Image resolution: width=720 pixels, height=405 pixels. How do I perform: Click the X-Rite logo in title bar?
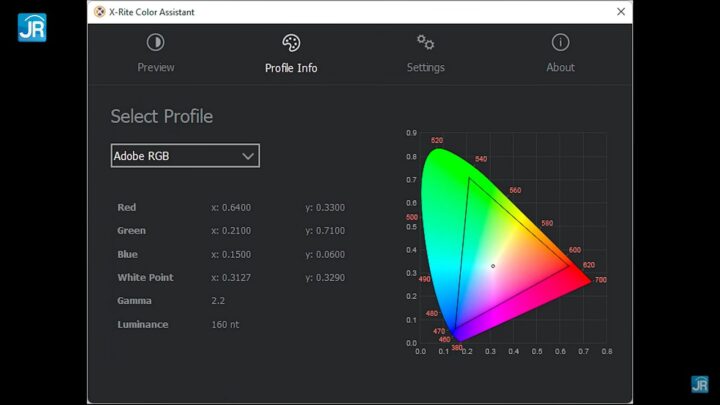pyautogui.click(x=99, y=12)
